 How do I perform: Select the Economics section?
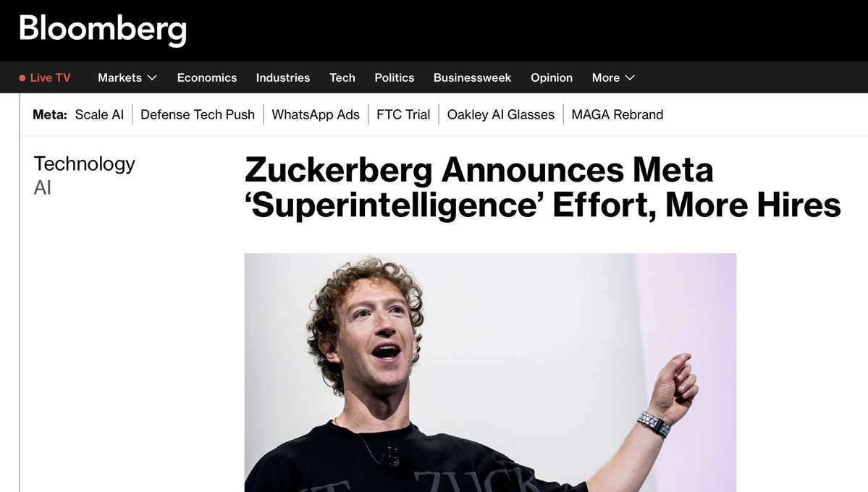(x=206, y=77)
